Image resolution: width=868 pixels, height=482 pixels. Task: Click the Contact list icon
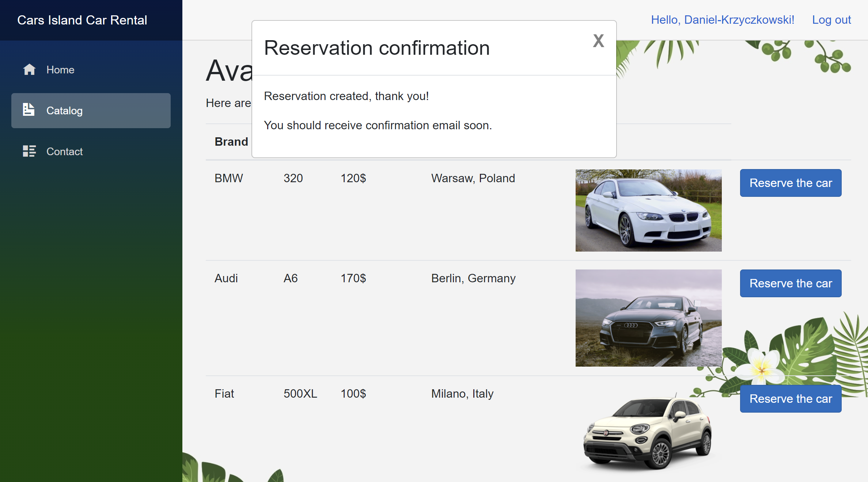coord(29,151)
